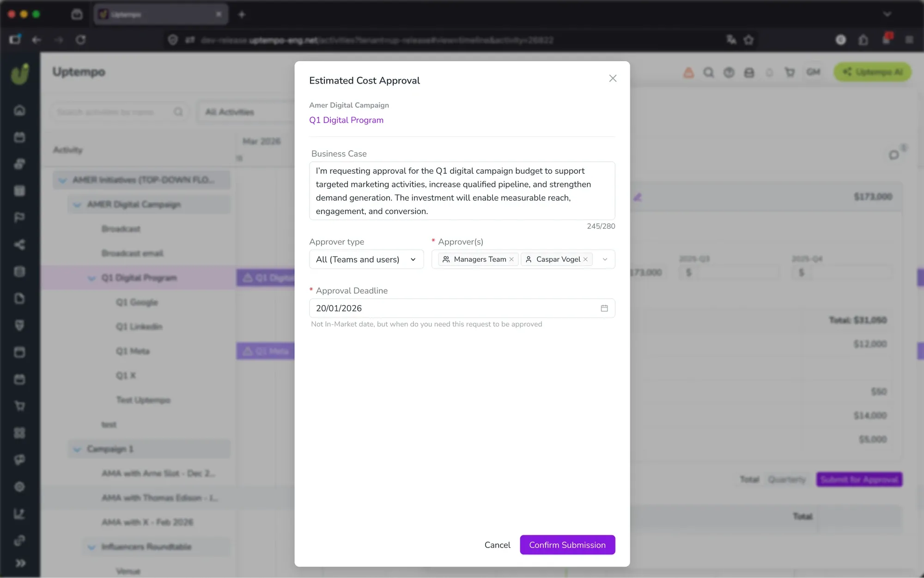This screenshot has height=578, width=924.
Task: Select the Broadcast email activity
Action: 132,253
